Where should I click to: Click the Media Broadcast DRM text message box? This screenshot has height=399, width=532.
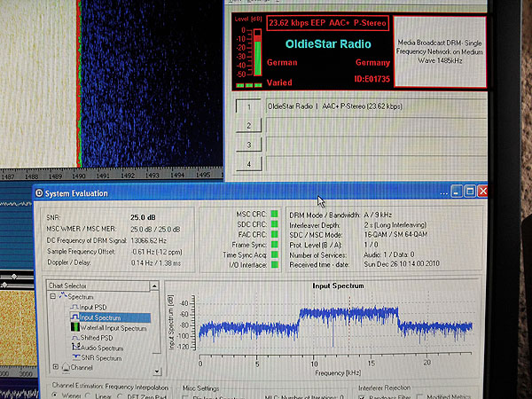[x=440, y=51]
